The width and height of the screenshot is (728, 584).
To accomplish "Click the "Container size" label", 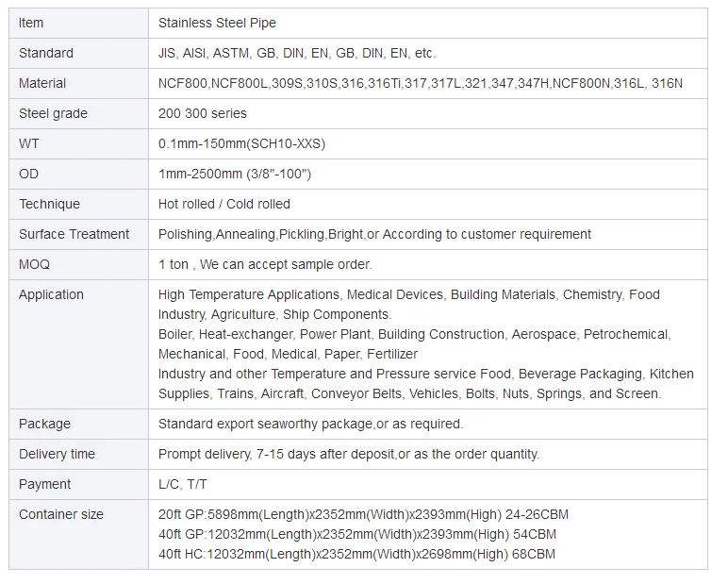I will pos(61,514).
